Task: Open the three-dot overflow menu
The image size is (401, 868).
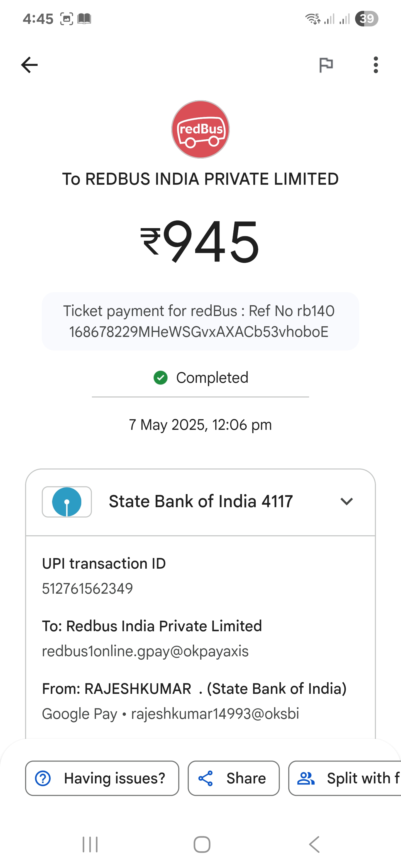Action: coord(376,65)
